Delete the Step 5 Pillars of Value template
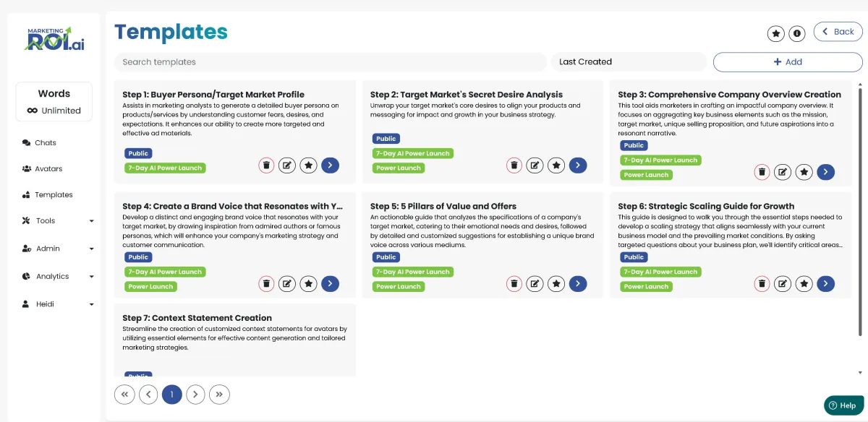868x422 pixels. (x=514, y=284)
